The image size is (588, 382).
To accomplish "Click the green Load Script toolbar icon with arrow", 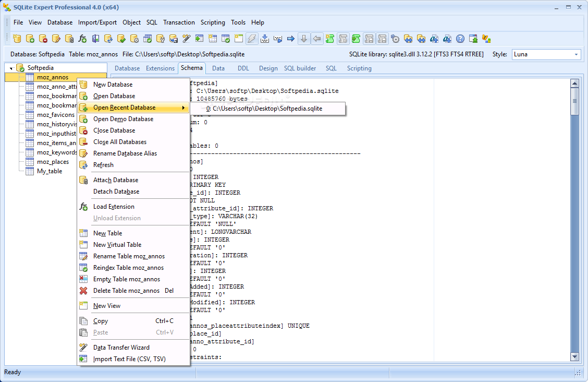I will [x=356, y=39].
